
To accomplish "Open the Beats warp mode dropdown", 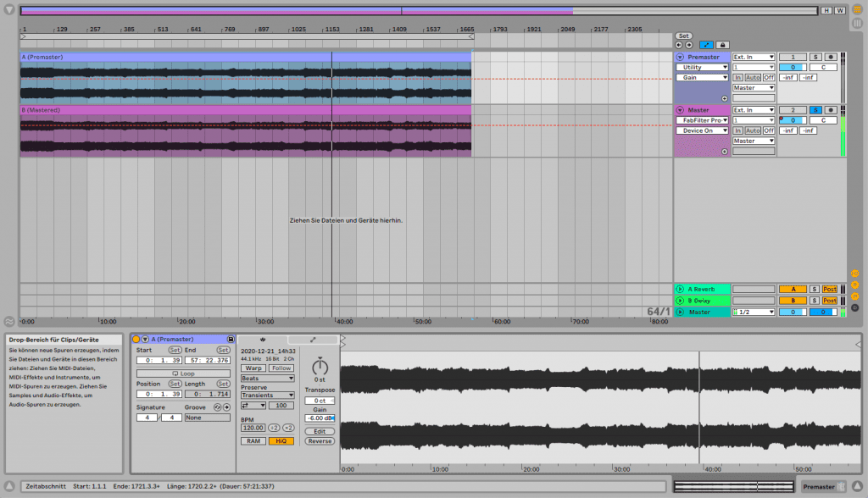I will [267, 379].
